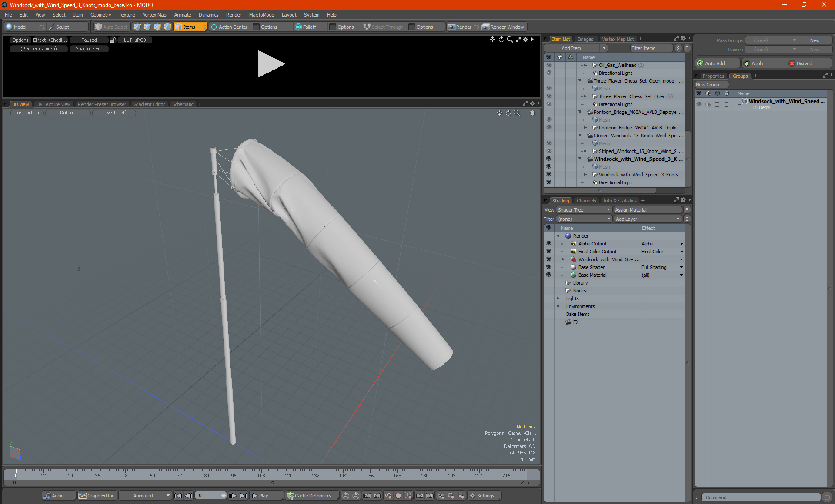Go to last frame
The height and width of the screenshot is (504, 835).
pyautogui.click(x=244, y=496)
